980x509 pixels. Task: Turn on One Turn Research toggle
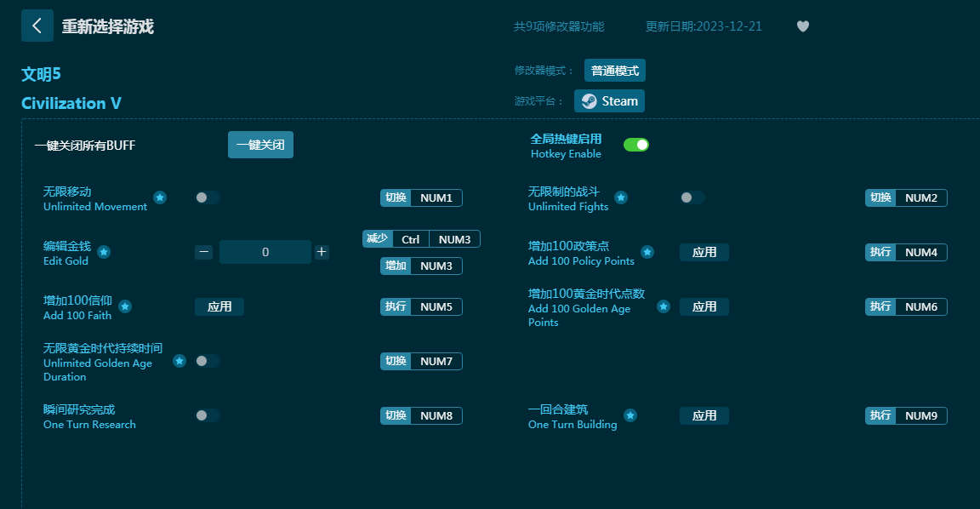pos(207,415)
